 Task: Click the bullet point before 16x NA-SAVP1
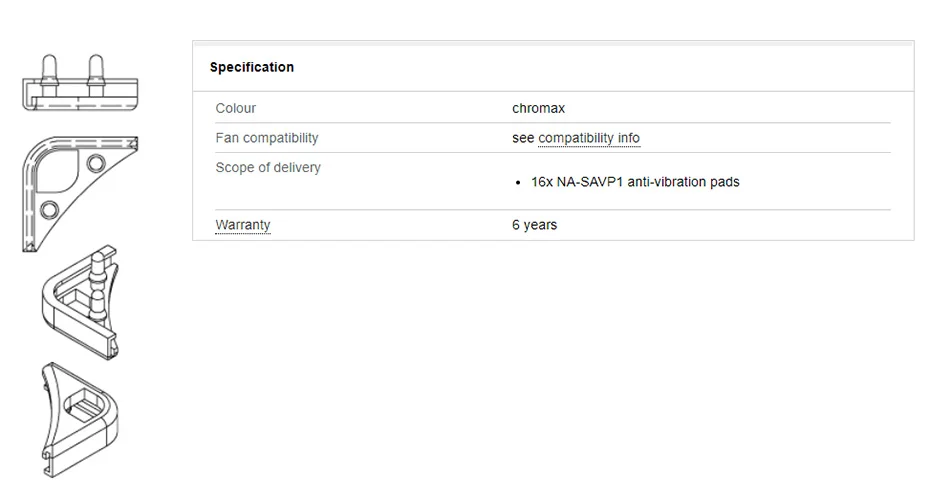[x=519, y=183]
